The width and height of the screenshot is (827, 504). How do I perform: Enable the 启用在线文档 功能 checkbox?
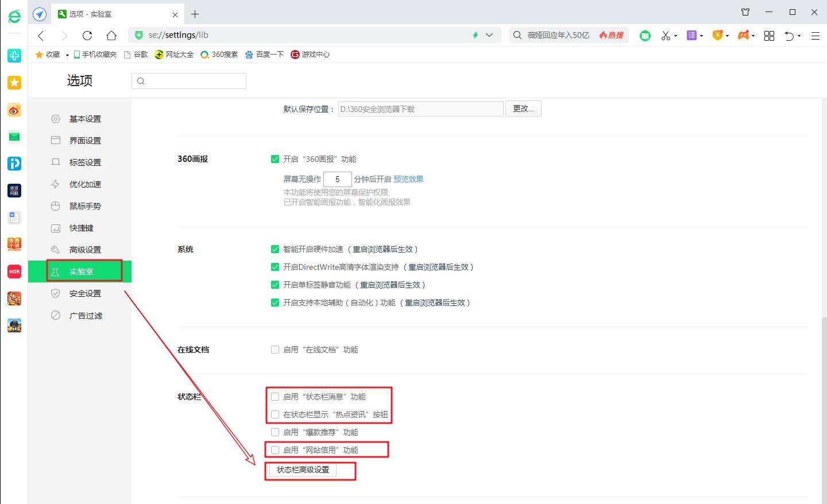(275, 349)
